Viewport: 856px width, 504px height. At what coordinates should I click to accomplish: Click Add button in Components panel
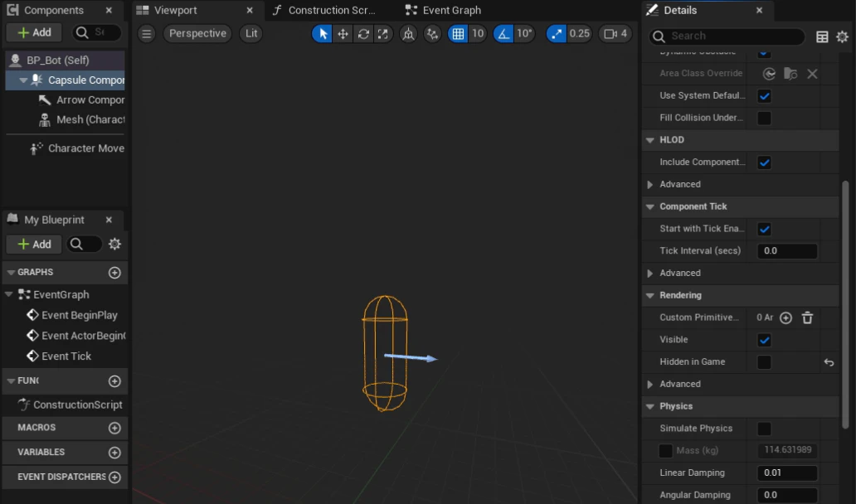(34, 32)
